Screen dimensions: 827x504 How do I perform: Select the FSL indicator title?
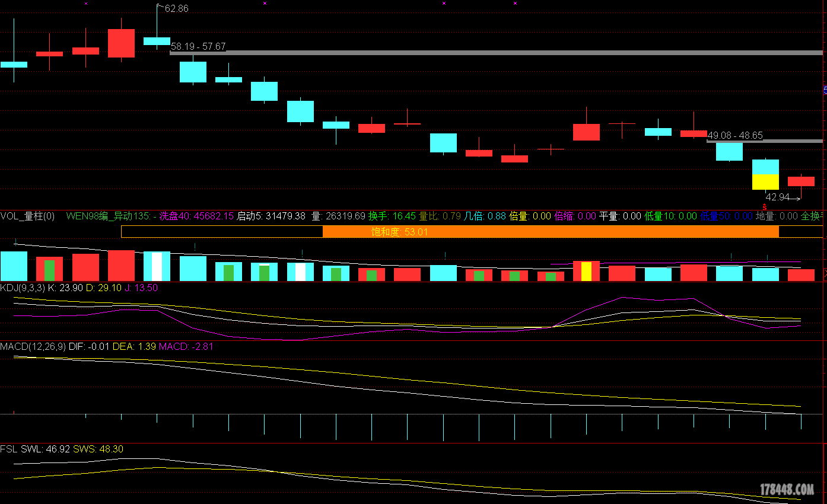[9, 449]
